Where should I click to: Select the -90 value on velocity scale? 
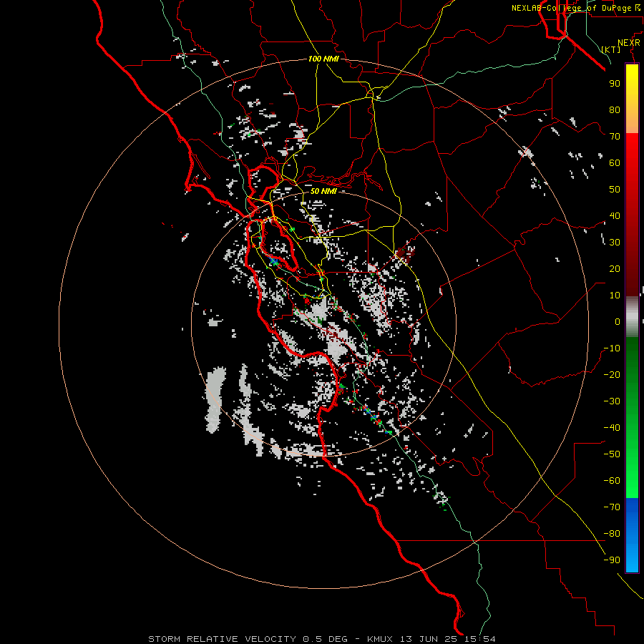point(612,560)
